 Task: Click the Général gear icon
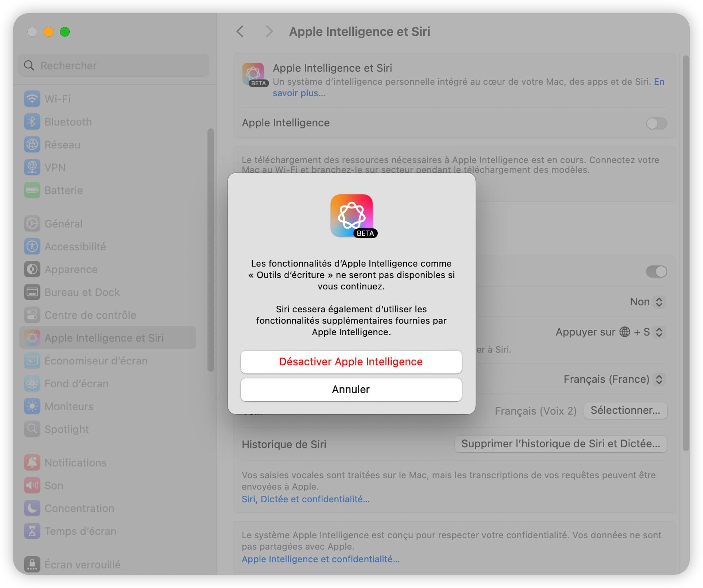(x=32, y=224)
